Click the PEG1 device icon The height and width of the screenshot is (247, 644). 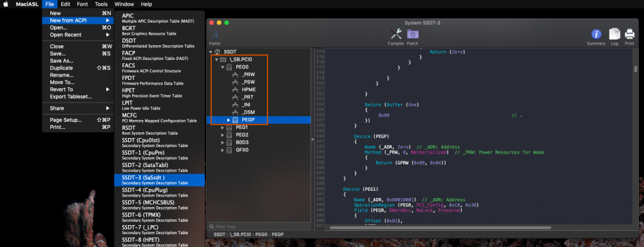click(x=229, y=128)
